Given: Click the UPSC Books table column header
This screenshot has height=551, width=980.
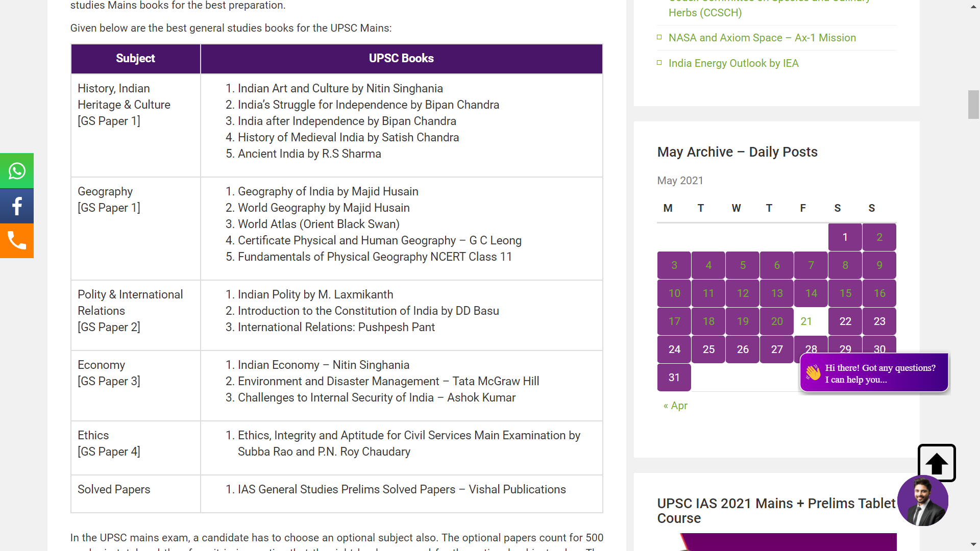Looking at the screenshot, I should [x=401, y=59].
